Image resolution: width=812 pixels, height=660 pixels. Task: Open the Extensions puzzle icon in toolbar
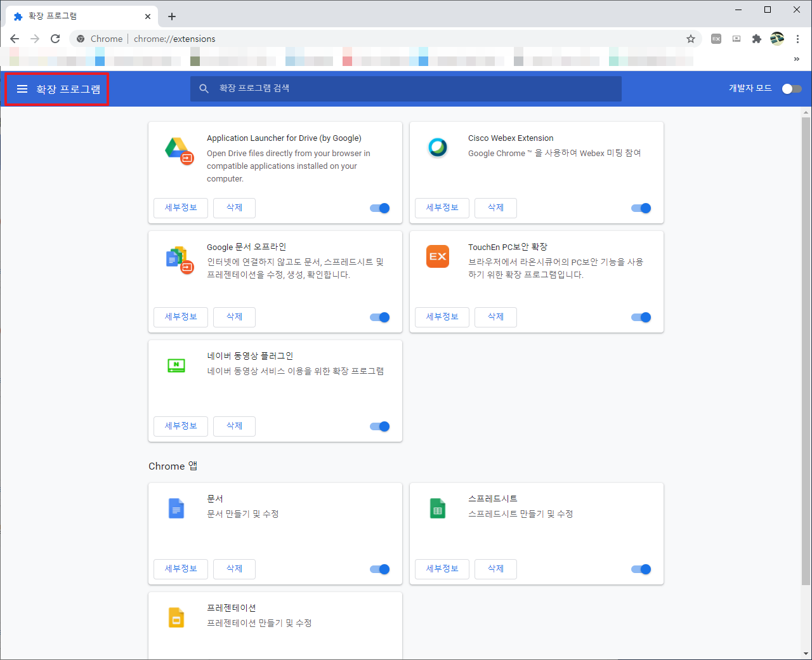point(757,39)
